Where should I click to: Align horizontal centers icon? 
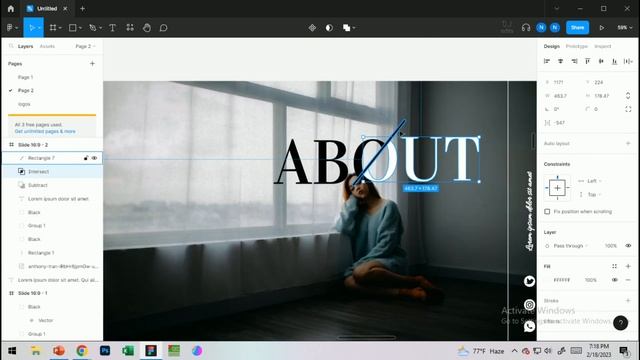click(560, 61)
